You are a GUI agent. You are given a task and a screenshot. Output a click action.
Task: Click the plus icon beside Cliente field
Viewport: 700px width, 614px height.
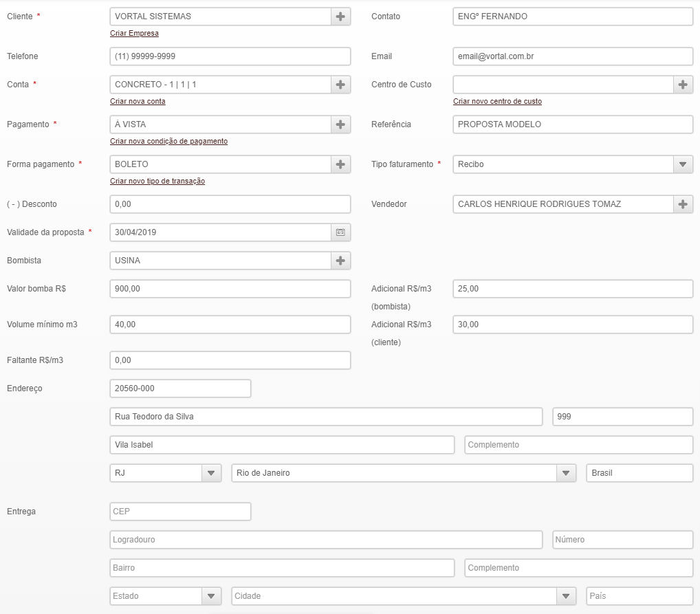pos(340,17)
